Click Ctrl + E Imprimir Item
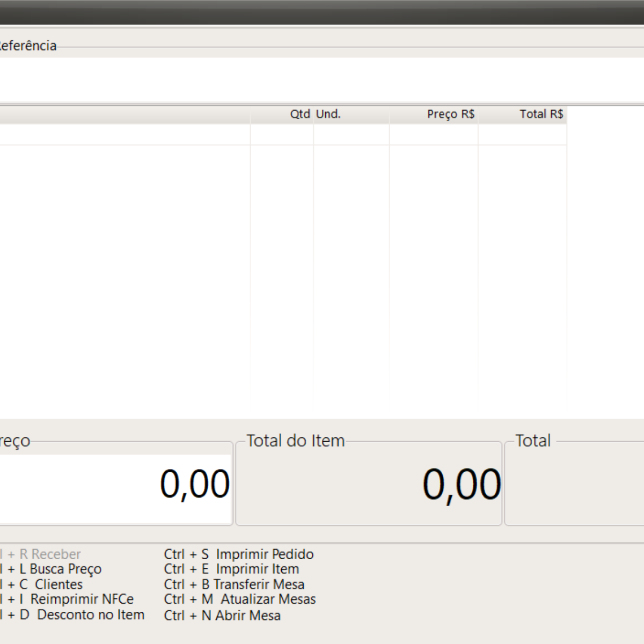Viewport: 644px width, 644px height. [x=231, y=569]
